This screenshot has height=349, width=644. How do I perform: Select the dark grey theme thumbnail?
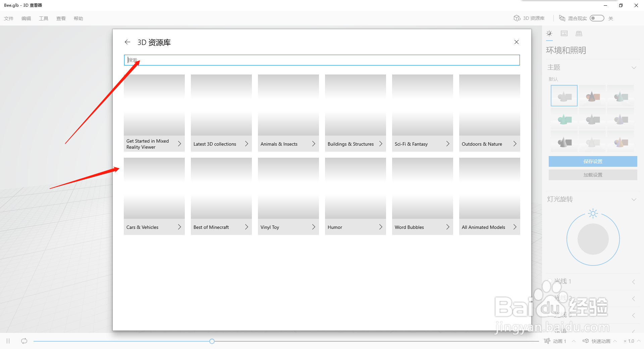click(564, 142)
